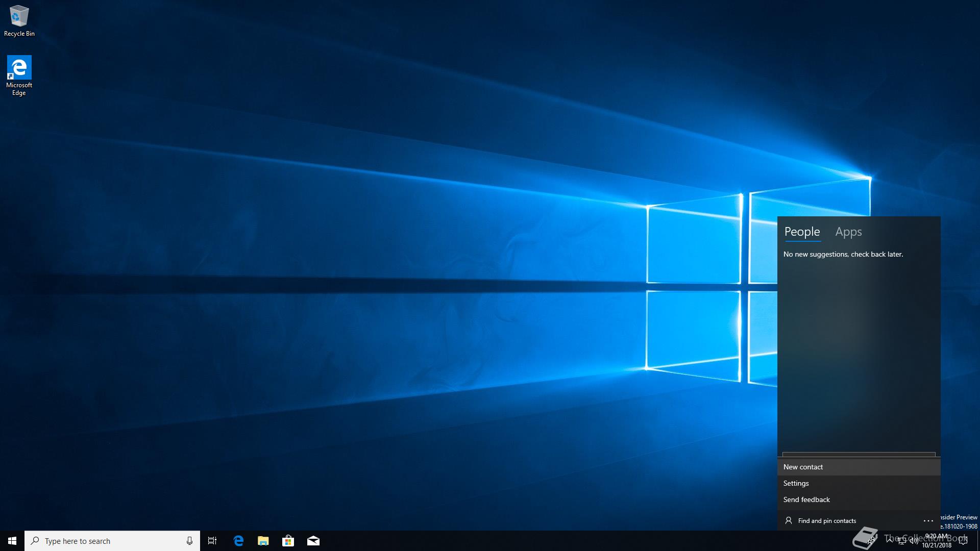Click Send feedback menu entry

click(806, 499)
